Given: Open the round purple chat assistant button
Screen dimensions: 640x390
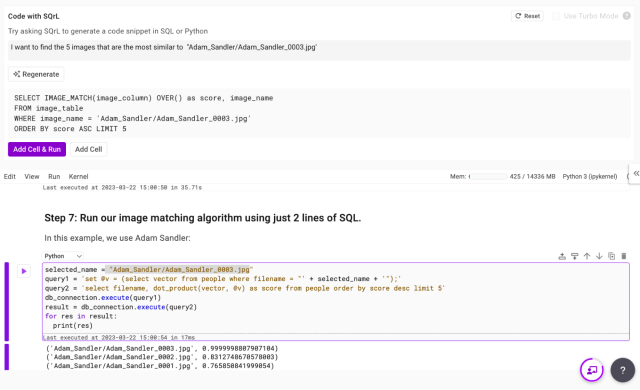Looking at the screenshot, I should pos(591,370).
